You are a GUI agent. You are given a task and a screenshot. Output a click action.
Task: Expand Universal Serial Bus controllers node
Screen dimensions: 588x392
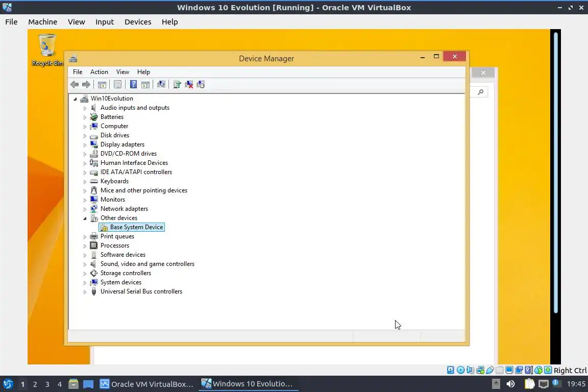click(x=85, y=292)
